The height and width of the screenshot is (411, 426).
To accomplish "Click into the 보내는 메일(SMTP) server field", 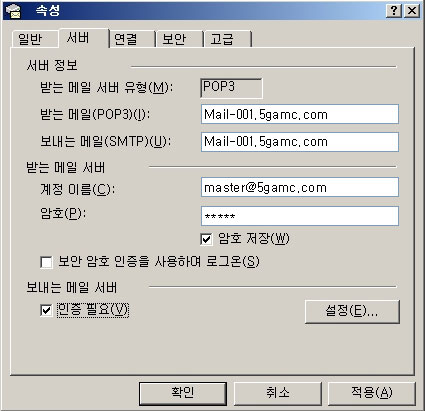I will point(300,142).
